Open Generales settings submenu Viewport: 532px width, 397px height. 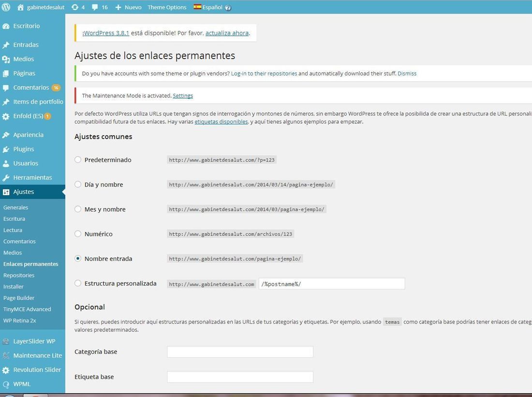pos(15,208)
